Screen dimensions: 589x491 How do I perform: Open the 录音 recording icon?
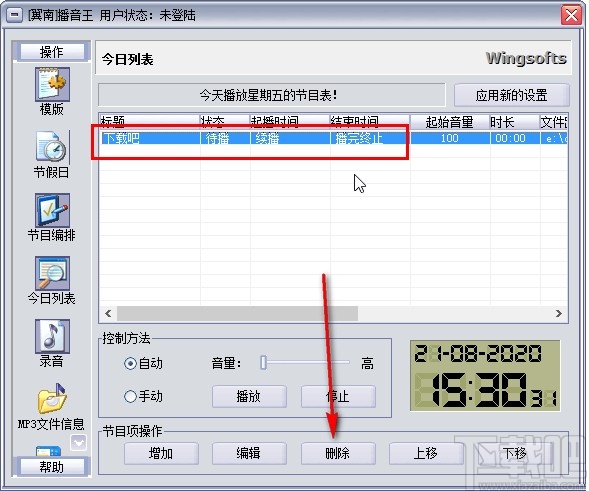[52, 336]
